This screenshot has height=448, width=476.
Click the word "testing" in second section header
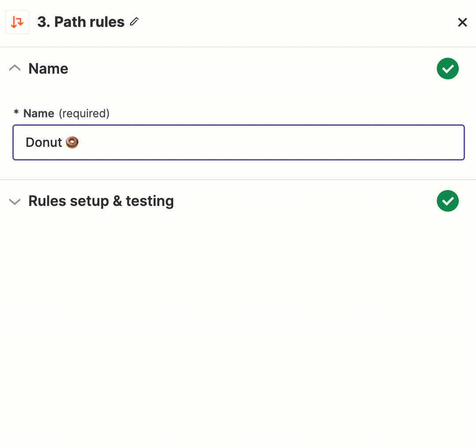coord(150,201)
